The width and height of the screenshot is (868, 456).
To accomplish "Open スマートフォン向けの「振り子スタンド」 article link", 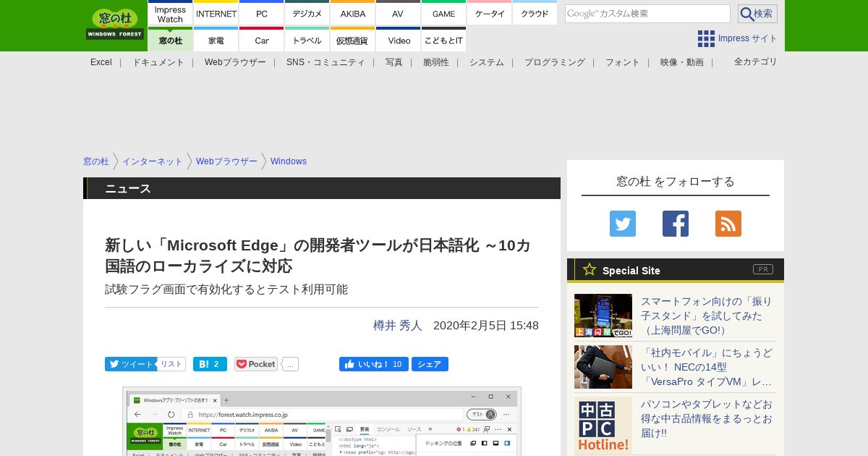I will tap(707, 316).
